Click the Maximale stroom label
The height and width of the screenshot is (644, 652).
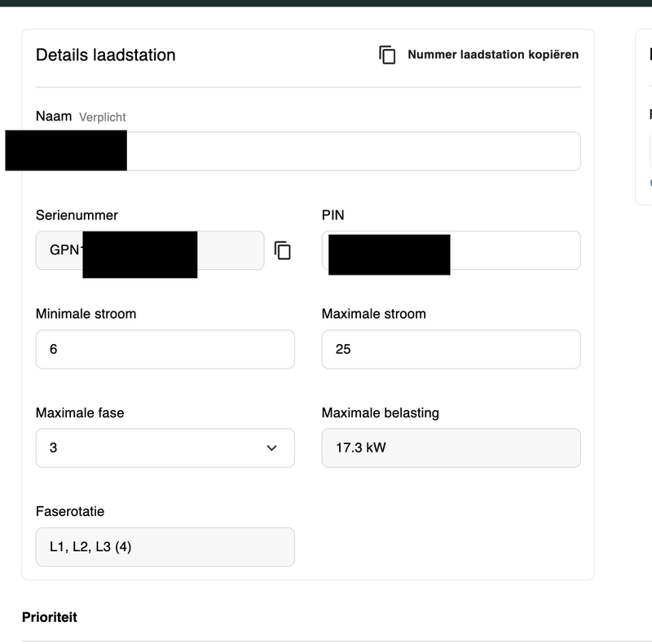coord(374,314)
